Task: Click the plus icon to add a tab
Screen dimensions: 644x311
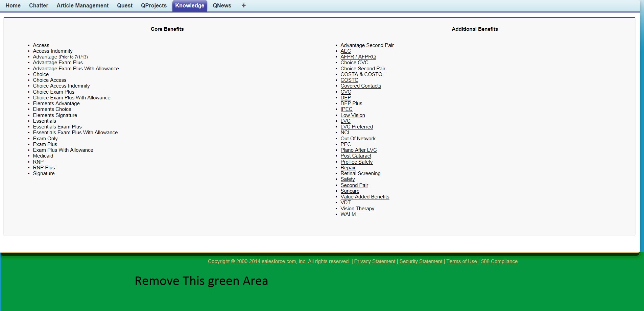Action: pos(243,5)
